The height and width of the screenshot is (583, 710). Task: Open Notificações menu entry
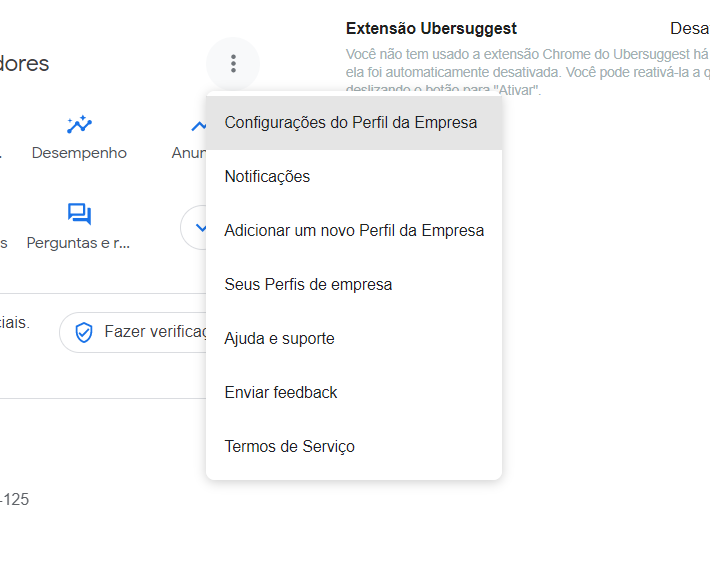[x=354, y=177]
